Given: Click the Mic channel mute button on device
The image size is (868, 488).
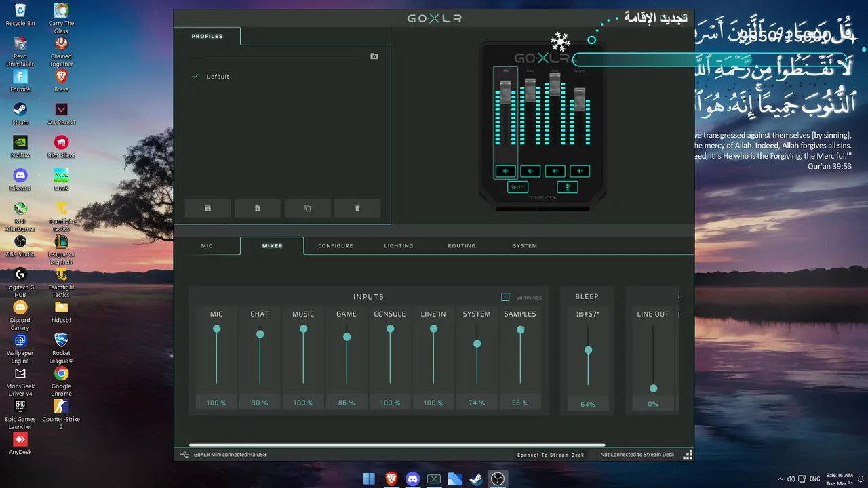Looking at the screenshot, I should [505, 171].
